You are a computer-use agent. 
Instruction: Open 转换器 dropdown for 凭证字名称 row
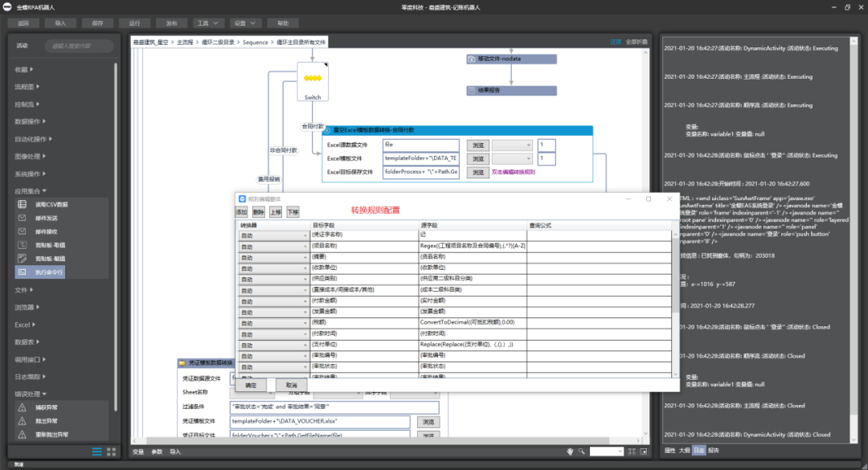[x=305, y=236]
